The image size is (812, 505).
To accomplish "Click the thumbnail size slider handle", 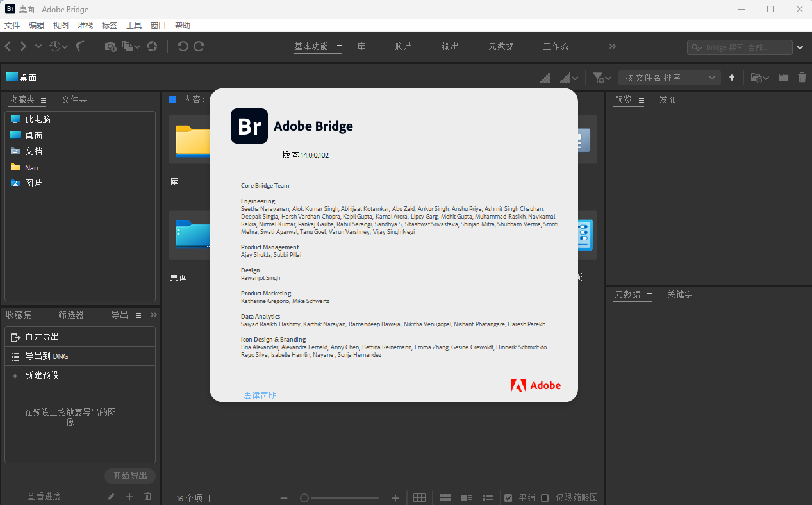I will [x=304, y=498].
